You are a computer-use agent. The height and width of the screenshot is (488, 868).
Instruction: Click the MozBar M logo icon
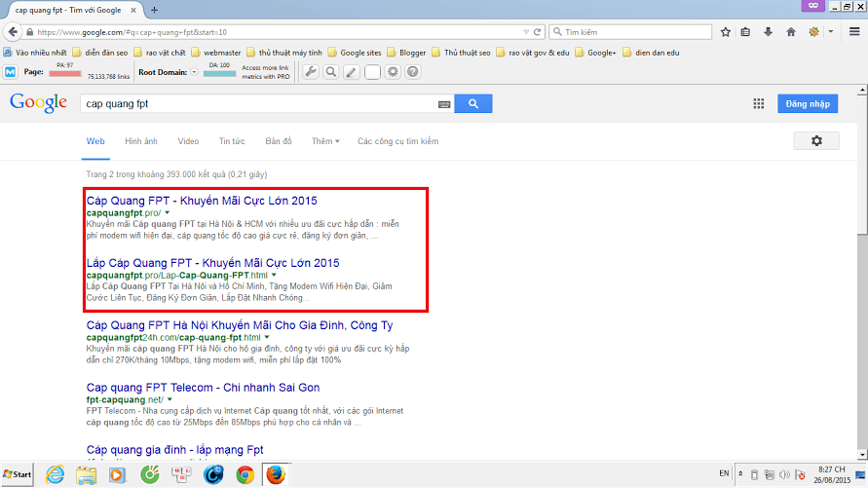(x=10, y=72)
